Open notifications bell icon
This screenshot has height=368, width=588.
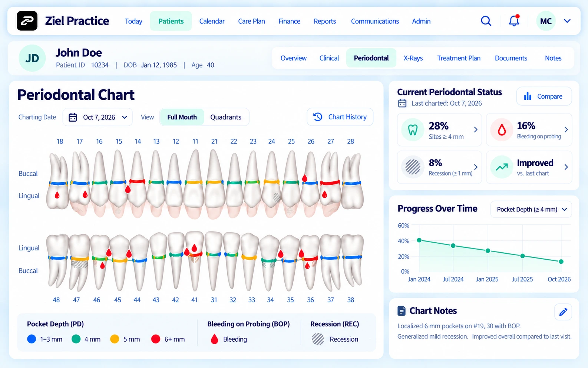pyautogui.click(x=514, y=21)
